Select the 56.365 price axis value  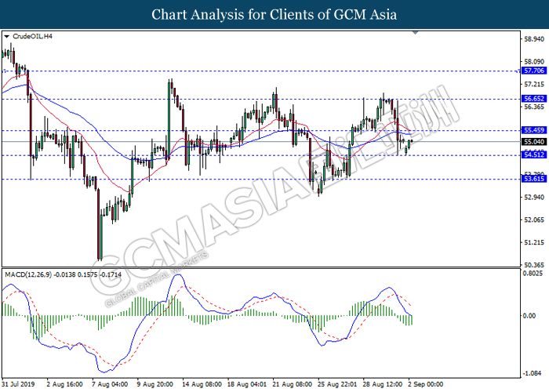534,107
